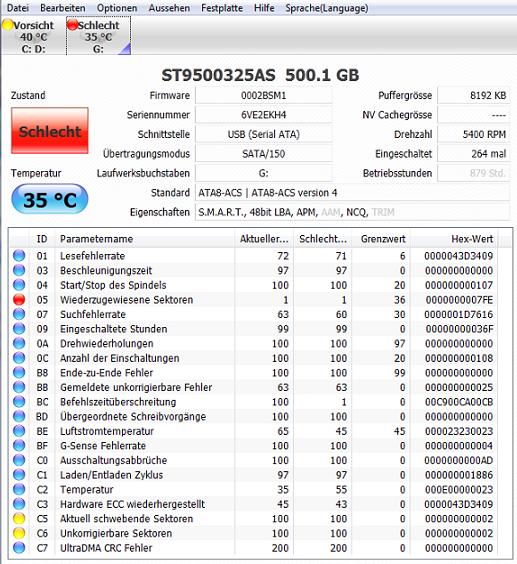Viewport: 517px width, 564px height.
Task: Click blue status icon for Luftstromtemperatur
Action: pyautogui.click(x=19, y=431)
